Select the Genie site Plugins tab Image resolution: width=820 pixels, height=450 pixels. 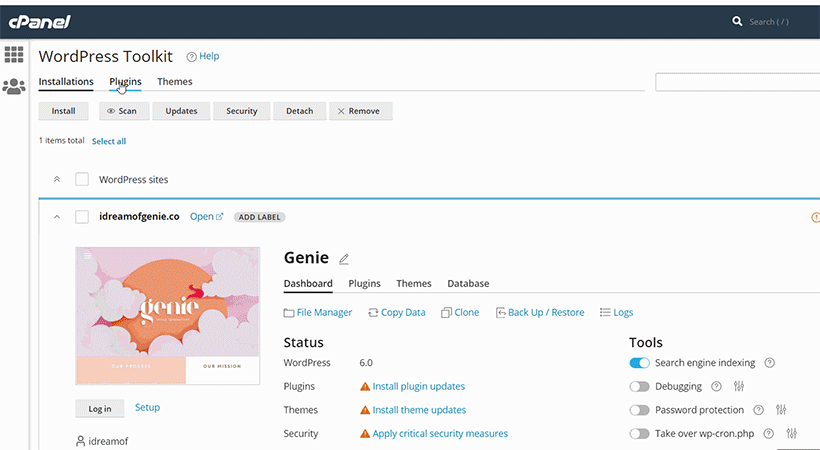click(365, 284)
